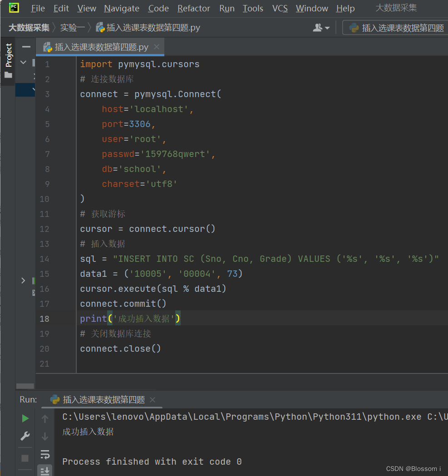The image size is (448, 476).
Task: Open the user account dropdown
Action: click(x=321, y=28)
